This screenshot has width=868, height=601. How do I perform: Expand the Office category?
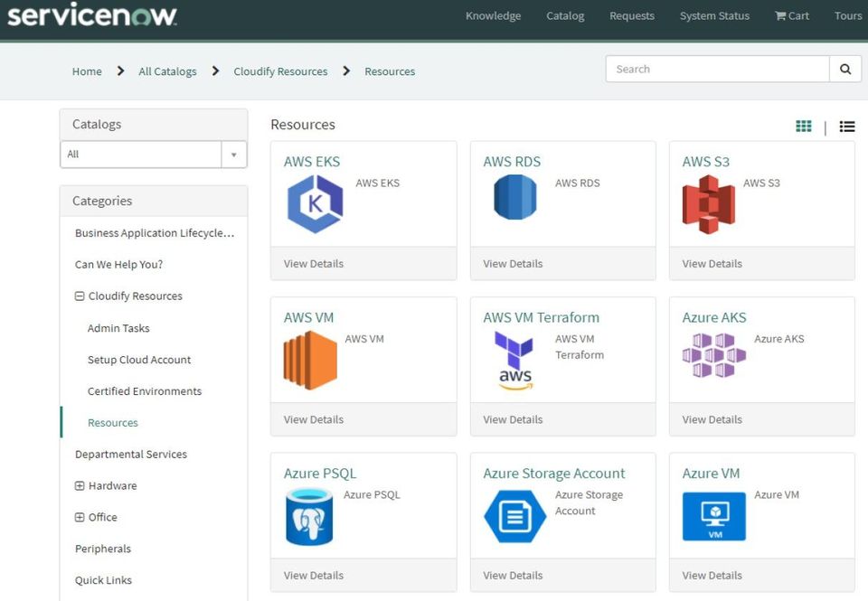tap(80, 518)
